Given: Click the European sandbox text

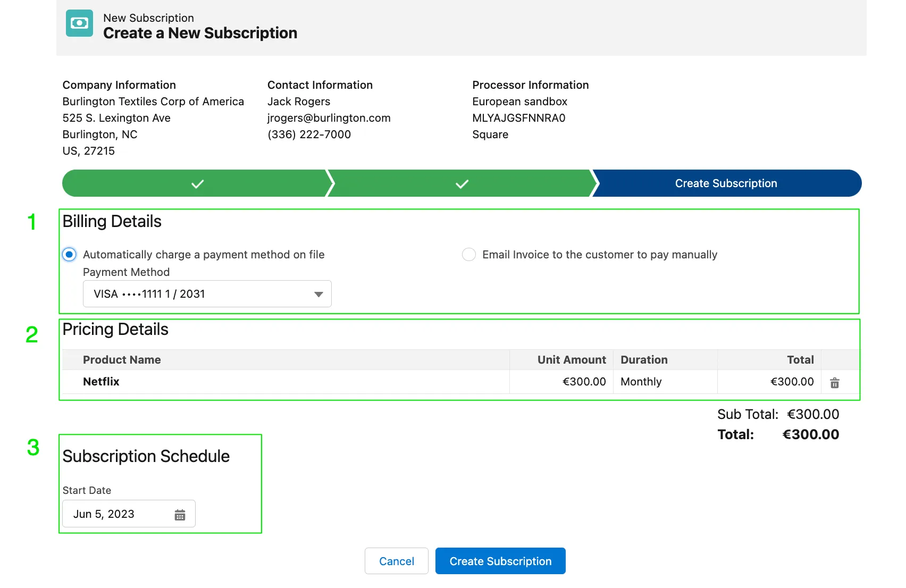Looking at the screenshot, I should 519,102.
